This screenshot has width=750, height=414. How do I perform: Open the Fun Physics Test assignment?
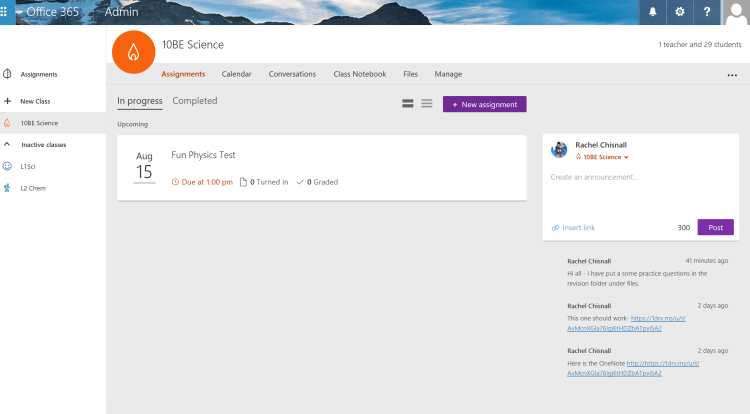pyautogui.click(x=204, y=155)
